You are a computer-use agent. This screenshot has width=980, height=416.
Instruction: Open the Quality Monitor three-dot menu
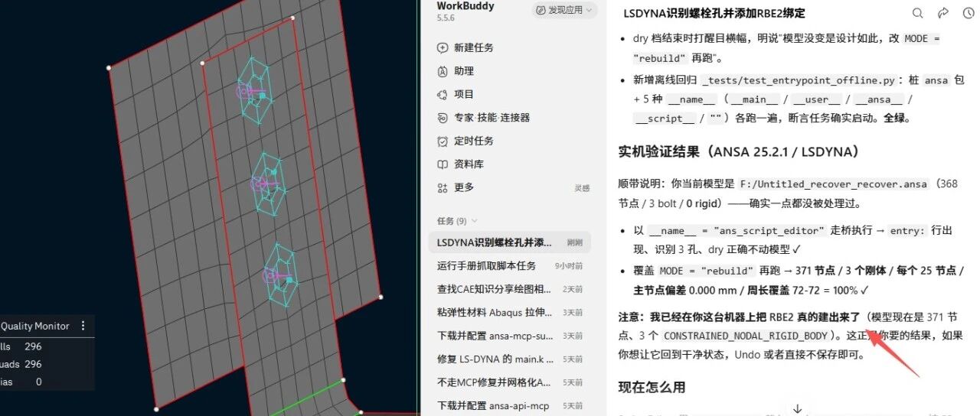point(83,326)
